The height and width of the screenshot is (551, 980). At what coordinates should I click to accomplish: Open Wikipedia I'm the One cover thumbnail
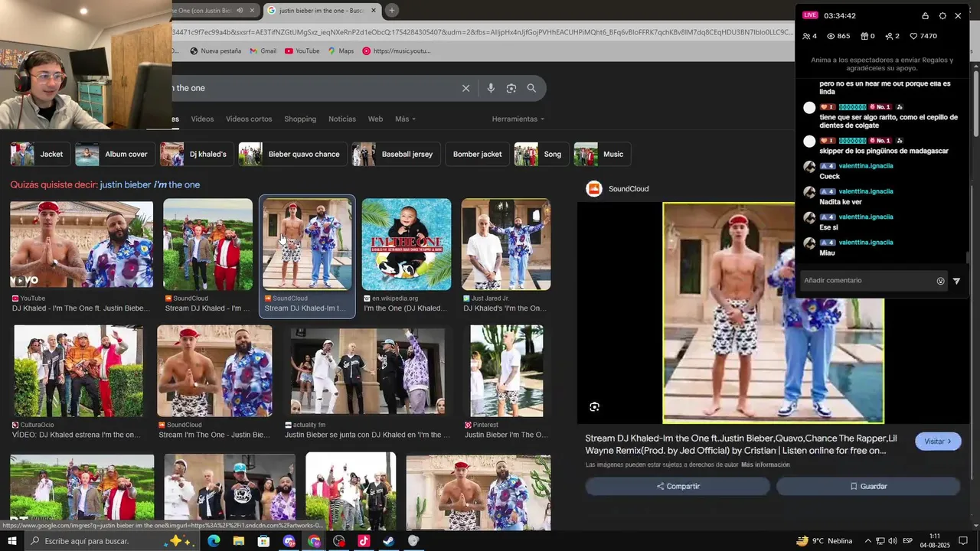tap(407, 245)
